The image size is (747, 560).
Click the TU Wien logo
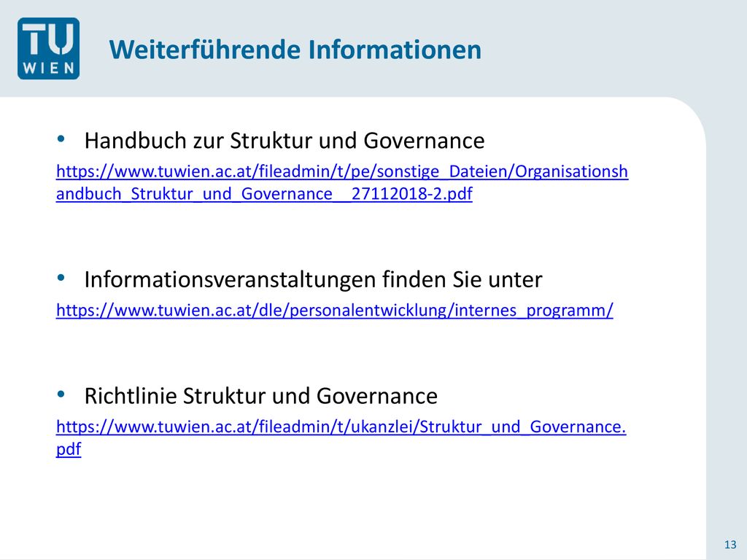click(x=49, y=49)
